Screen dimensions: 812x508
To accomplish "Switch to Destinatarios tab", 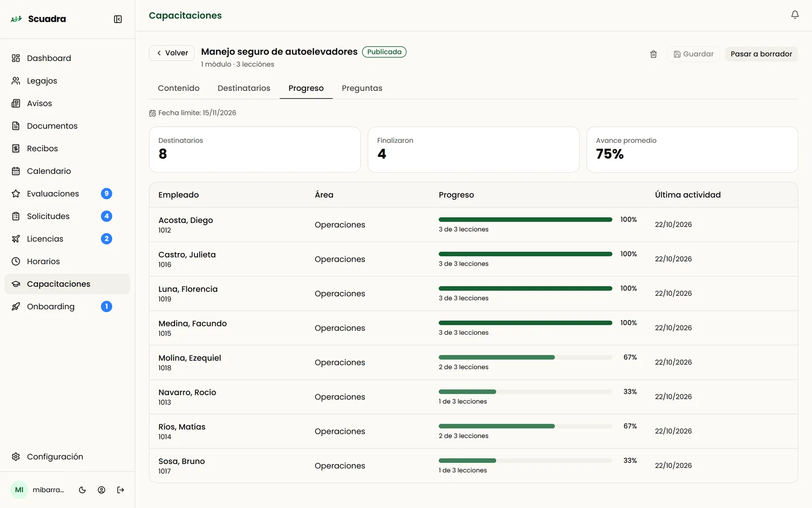I will click(244, 88).
